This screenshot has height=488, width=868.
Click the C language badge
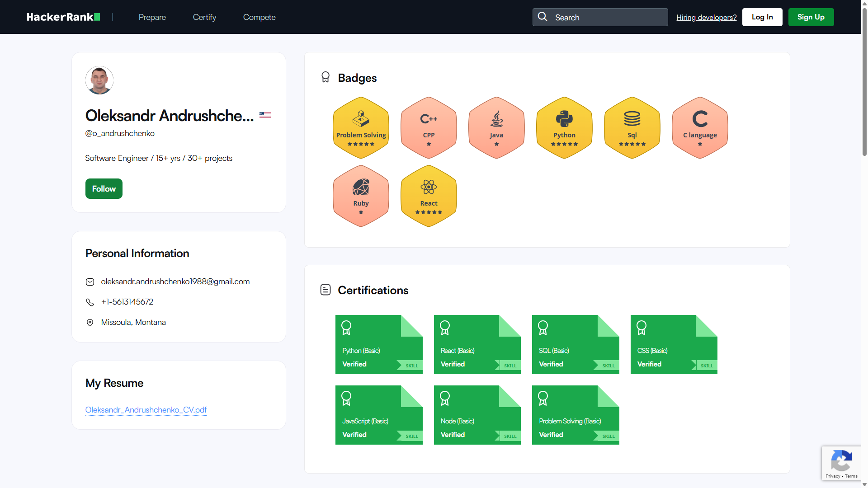[x=699, y=127]
